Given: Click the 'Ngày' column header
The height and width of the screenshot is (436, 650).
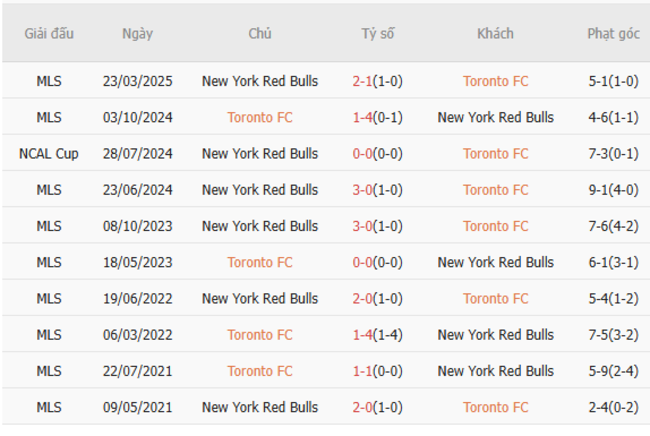Looking at the screenshot, I should pos(138,33).
